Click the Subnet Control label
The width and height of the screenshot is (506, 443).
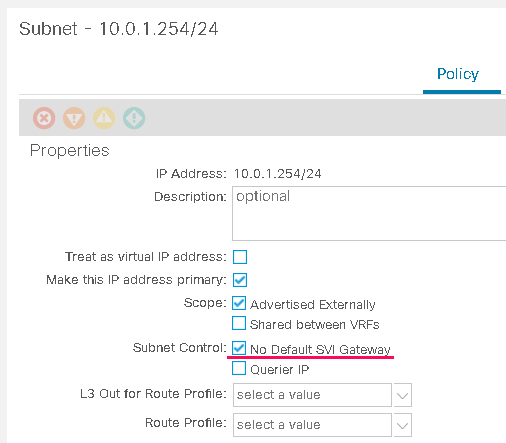click(180, 348)
